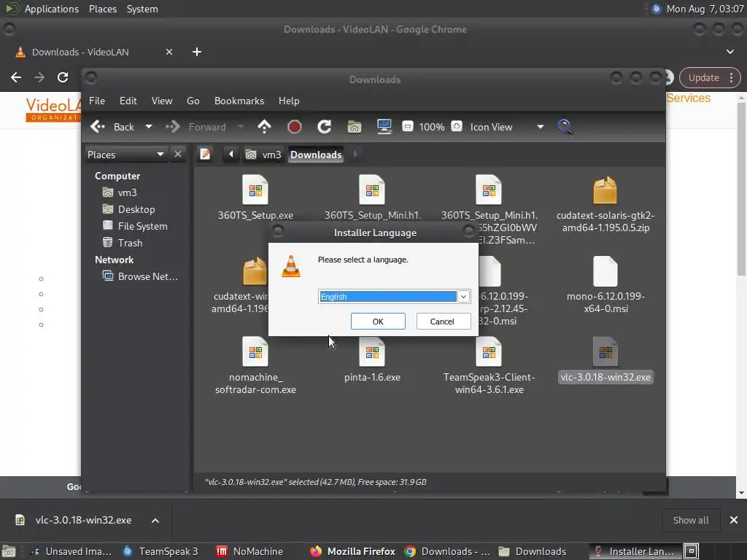Click the magnifier Search icon in toolbar
Image resolution: width=747 pixels, height=560 pixels.
click(x=565, y=127)
